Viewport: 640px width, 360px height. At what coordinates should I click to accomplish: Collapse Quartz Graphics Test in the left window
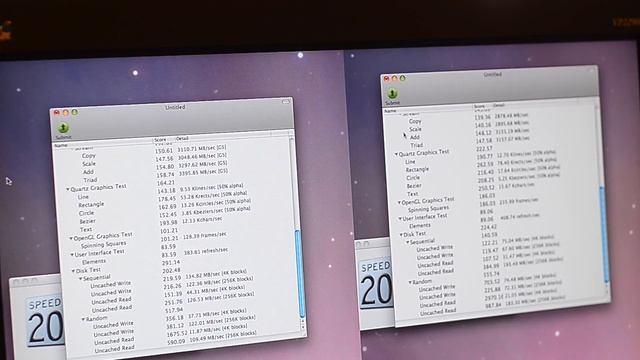coord(68,189)
